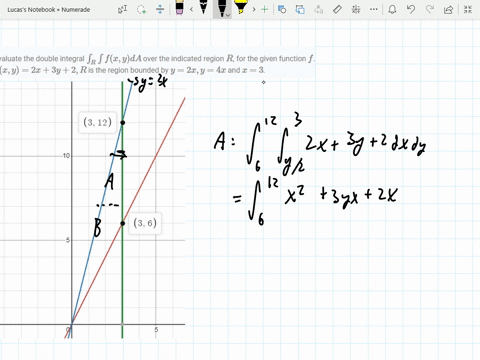Add a new pen with green plus
480x360 pixels.
point(264,9)
